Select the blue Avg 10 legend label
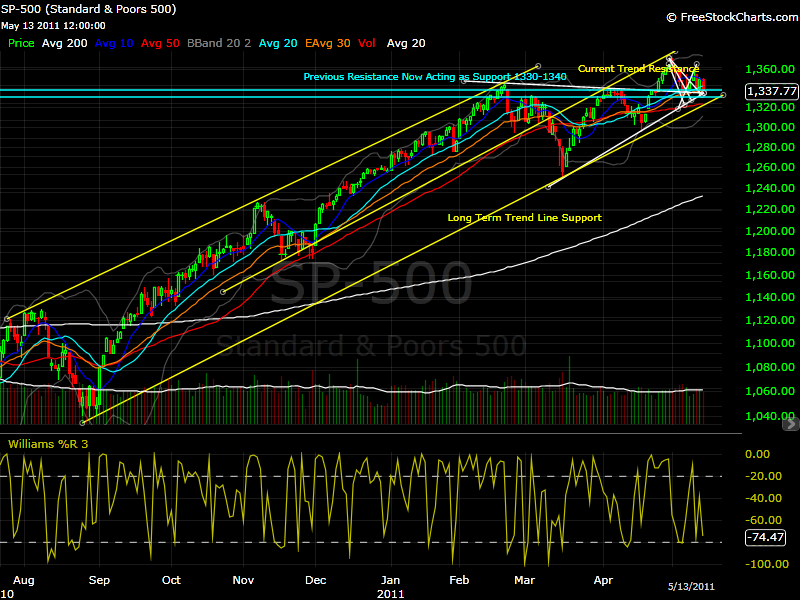 [114, 43]
